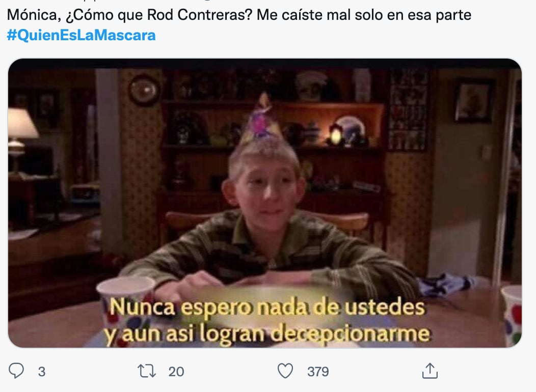The image size is (536, 392).
Task: Open the #QuienEsLaMascara hashtag link
Action: point(82,35)
